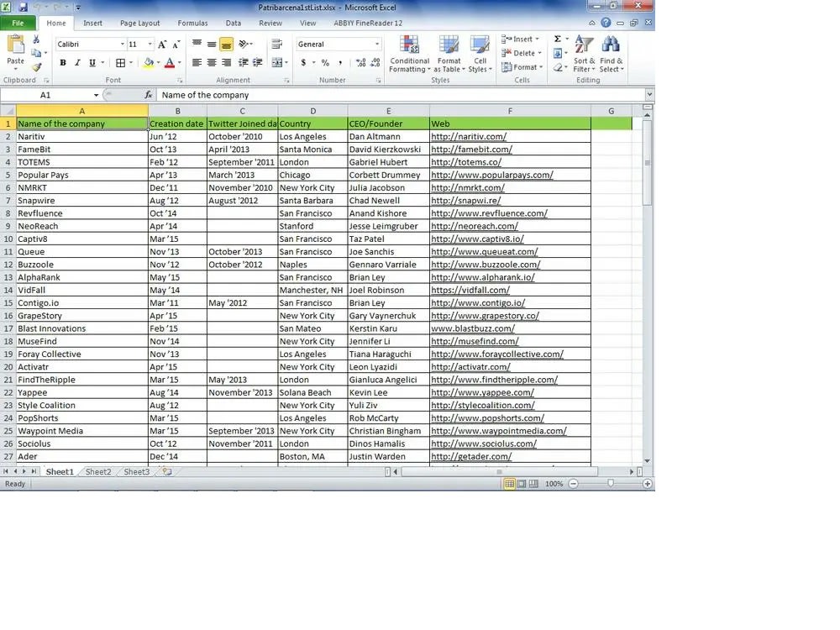This screenshot has height=630, width=840.
Task: Open Font dialog launcher
Action: 180,81
